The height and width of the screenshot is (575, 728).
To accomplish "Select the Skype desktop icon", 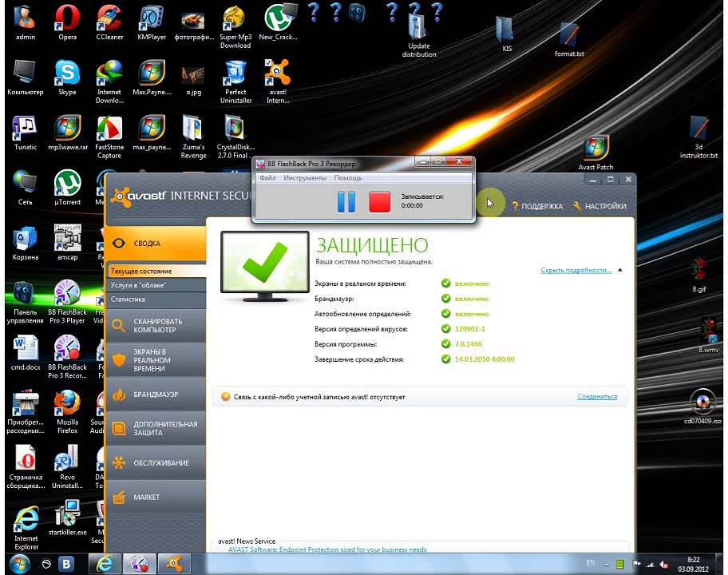I will (67, 77).
